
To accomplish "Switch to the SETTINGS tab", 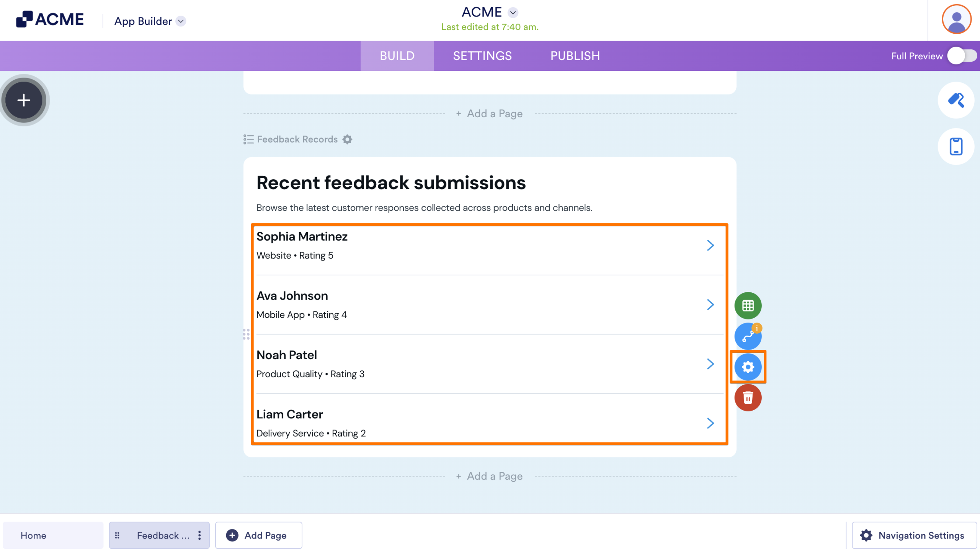I will click(x=482, y=56).
